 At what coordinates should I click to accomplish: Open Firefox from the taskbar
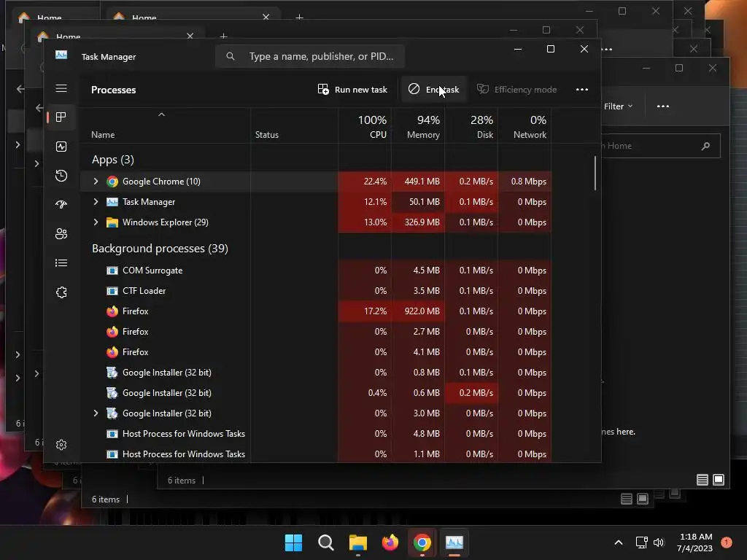click(390, 542)
